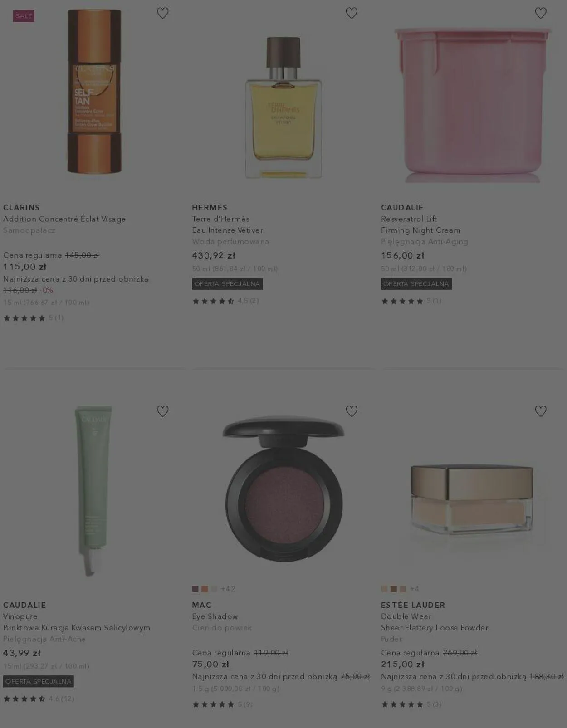Select first dark purple MAC shade swatch
This screenshot has height=728, width=567.
coord(195,589)
